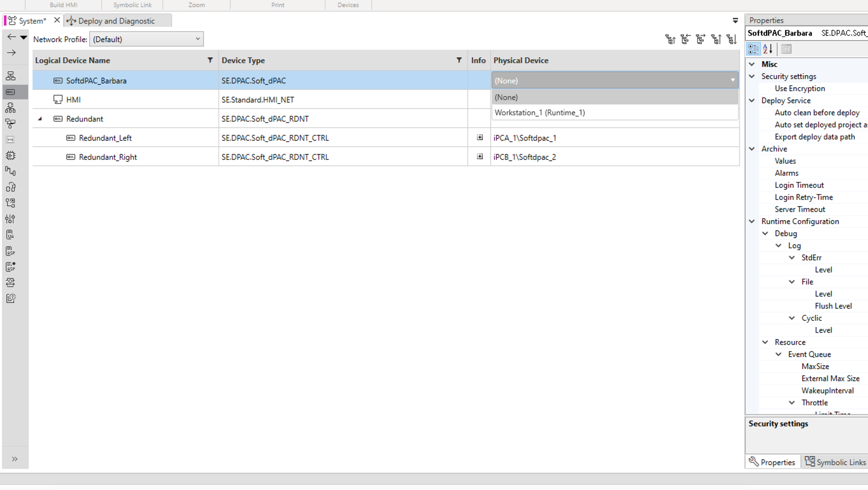
Task: Expand info for the Redundant_Left row
Action: coord(480,137)
